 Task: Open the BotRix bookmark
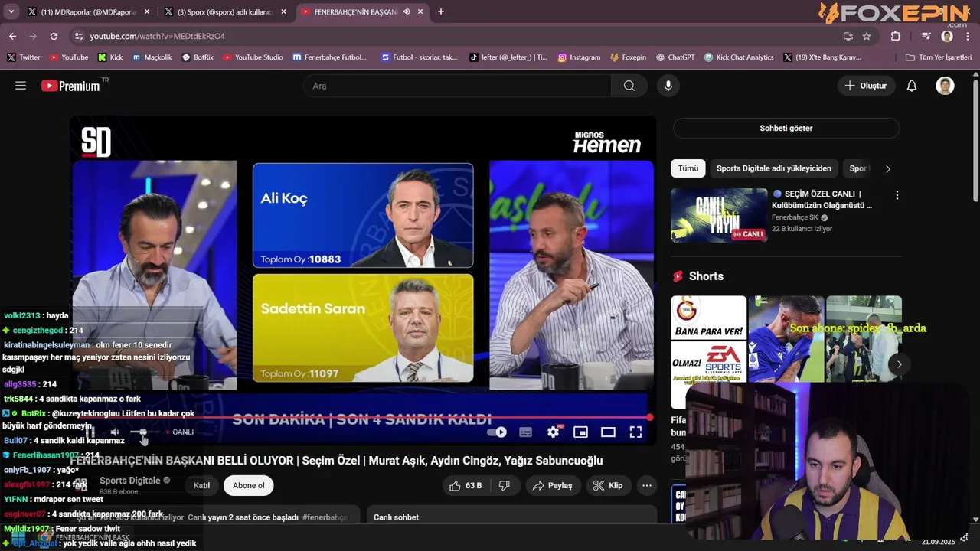click(x=198, y=57)
